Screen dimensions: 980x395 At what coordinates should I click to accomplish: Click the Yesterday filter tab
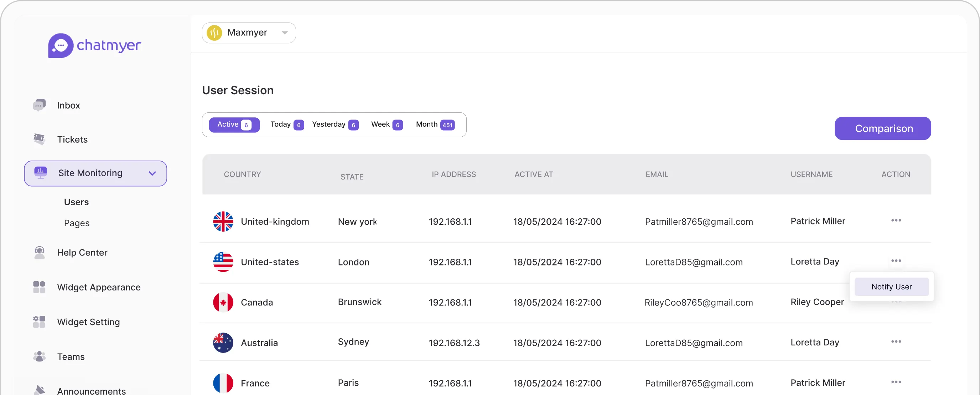click(335, 125)
